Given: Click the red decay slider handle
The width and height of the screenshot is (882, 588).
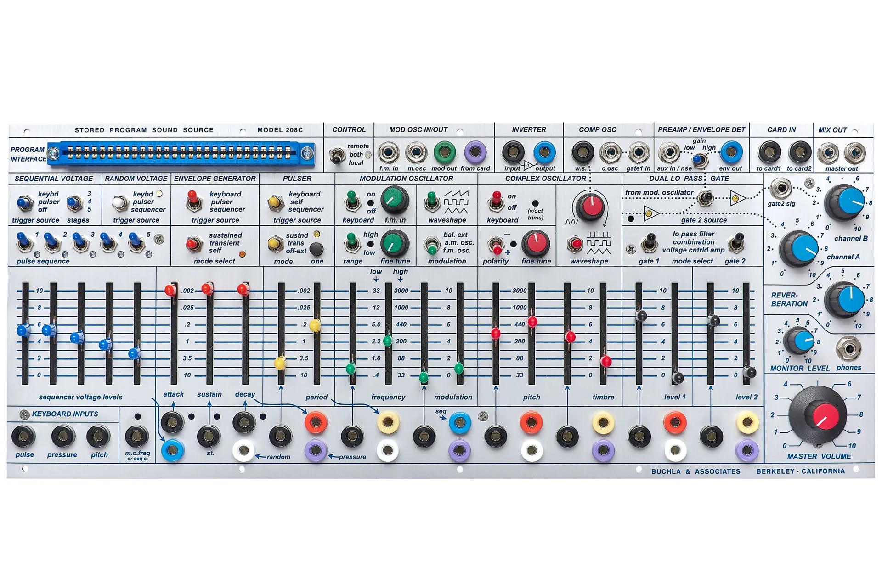Looking at the screenshot, I should pyautogui.click(x=243, y=289).
